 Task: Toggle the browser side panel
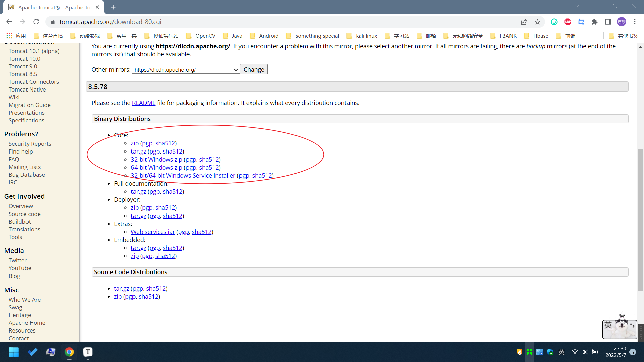[608, 22]
